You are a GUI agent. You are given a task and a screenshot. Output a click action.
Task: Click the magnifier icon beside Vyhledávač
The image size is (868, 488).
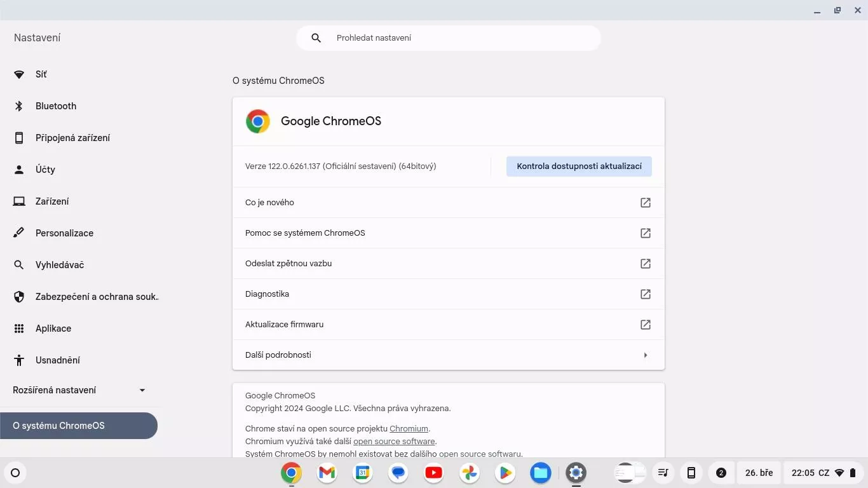click(x=19, y=265)
